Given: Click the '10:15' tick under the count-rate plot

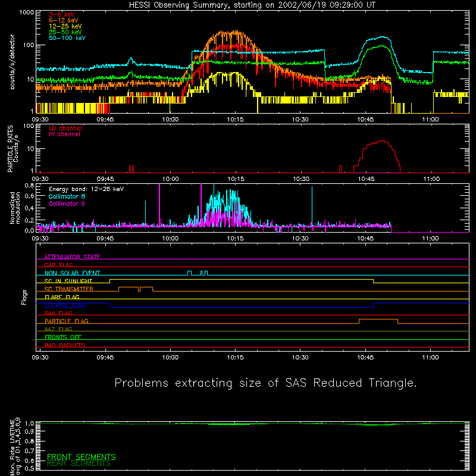Looking at the screenshot, I should [235, 120].
